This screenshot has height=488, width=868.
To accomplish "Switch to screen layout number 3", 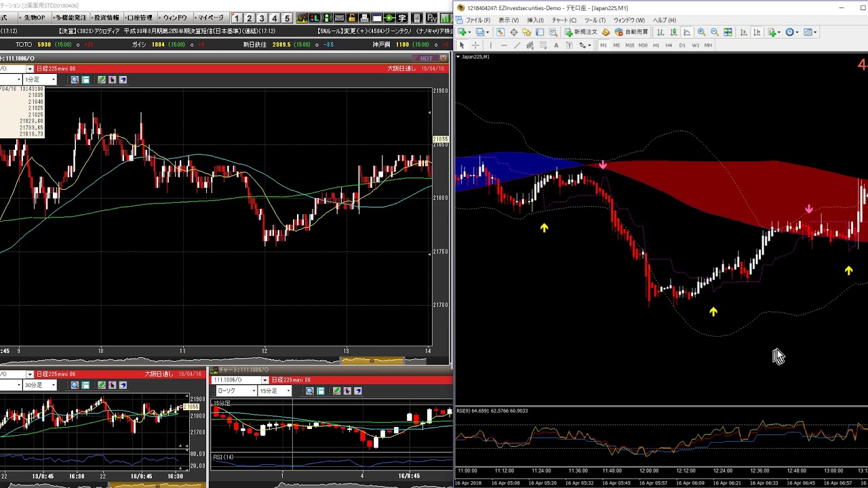I will pos(262,18).
